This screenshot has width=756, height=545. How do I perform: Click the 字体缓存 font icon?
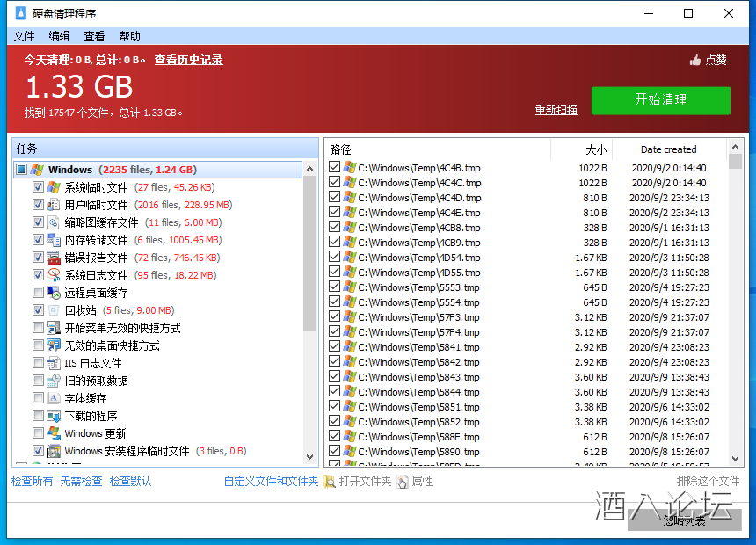54,398
